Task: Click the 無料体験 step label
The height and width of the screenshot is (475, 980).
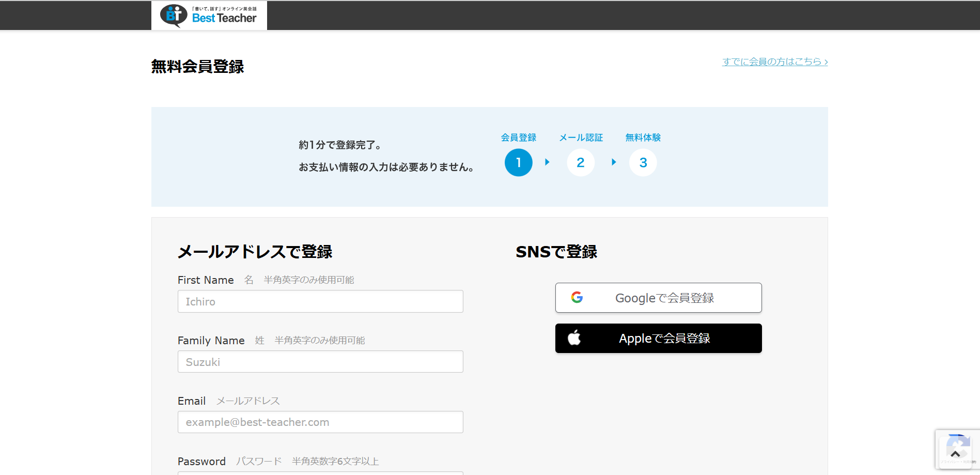Action: pos(643,137)
